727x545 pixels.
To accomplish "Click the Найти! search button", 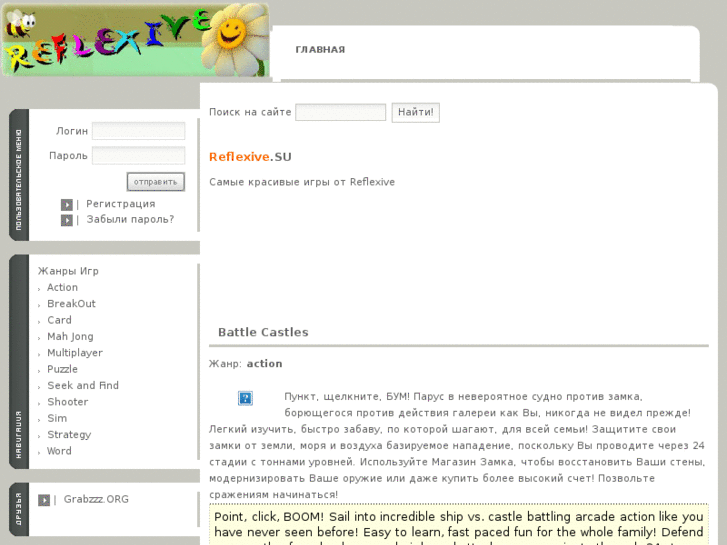I will tap(415, 112).
